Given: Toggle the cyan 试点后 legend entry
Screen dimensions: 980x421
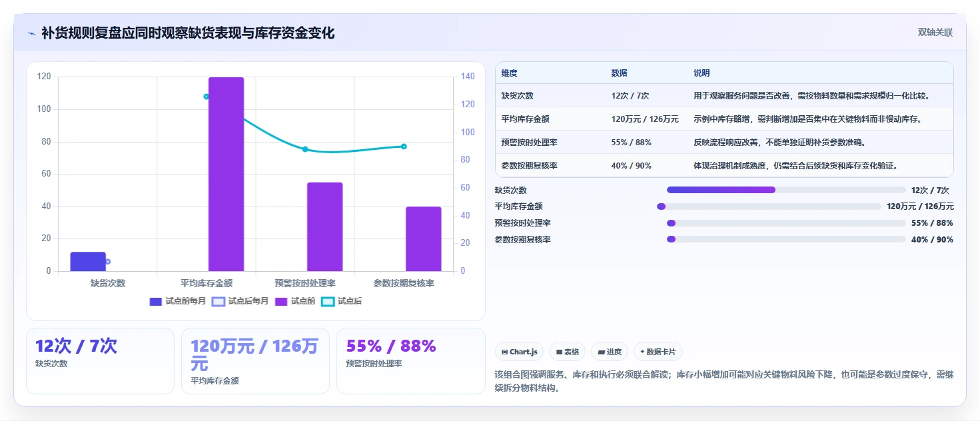Looking at the screenshot, I should pos(341,301).
